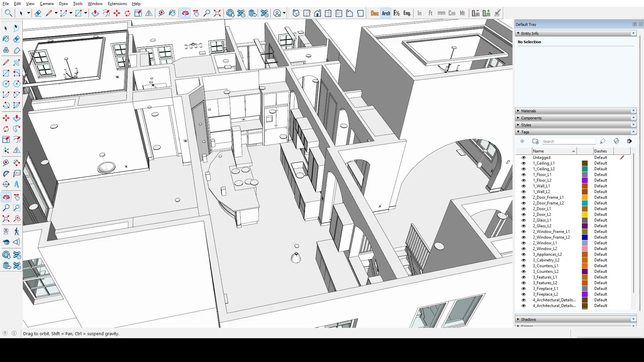Open the Extensions menu
The image size is (644, 362).
(117, 4)
